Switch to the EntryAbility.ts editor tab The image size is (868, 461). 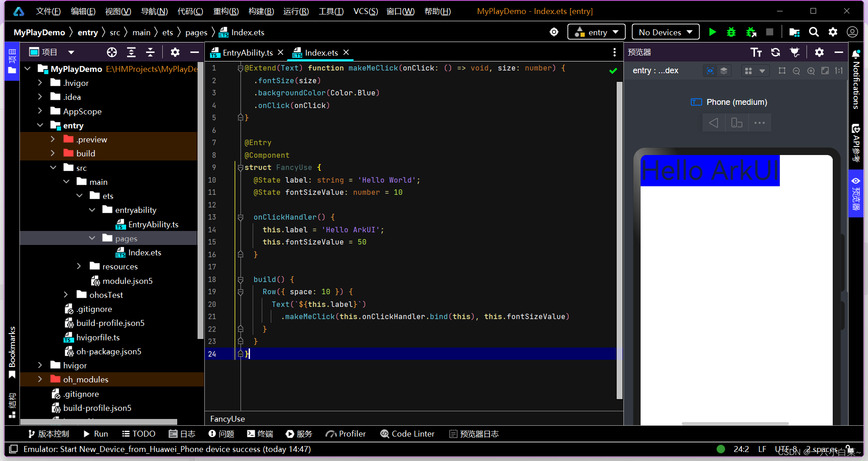tap(248, 53)
